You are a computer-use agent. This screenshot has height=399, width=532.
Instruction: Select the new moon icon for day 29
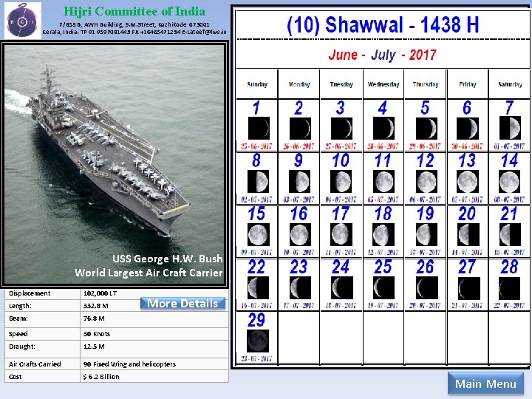pos(258,341)
